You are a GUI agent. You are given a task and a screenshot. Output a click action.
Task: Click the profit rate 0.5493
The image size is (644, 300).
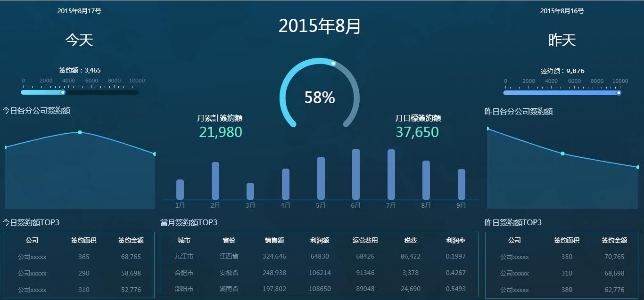456,289
